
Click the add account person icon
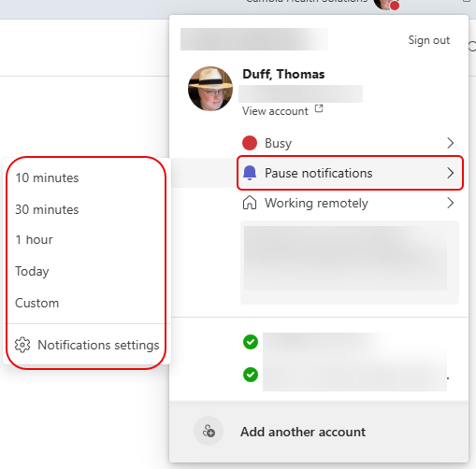(x=209, y=432)
